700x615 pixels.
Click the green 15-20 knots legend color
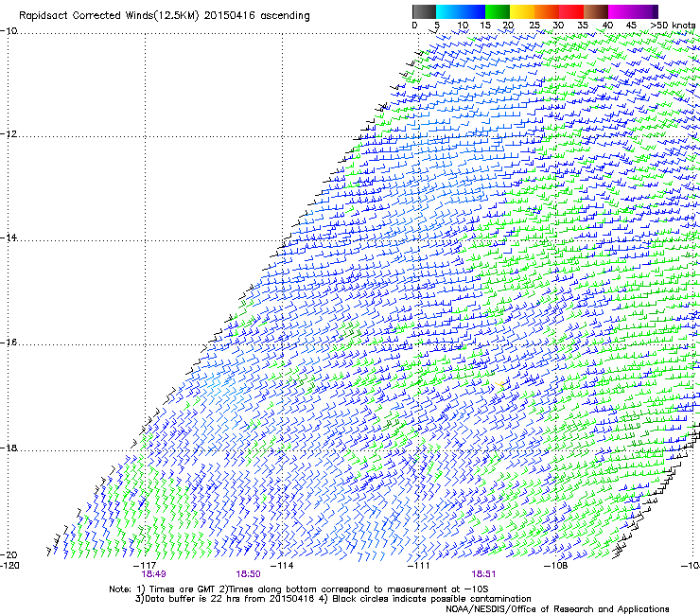pos(498,11)
